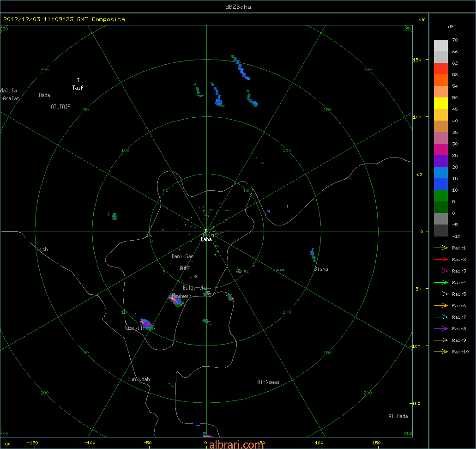Click the purple Rain8 arrow icon
The width and height of the screenshot is (476, 449).
tap(441, 329)
